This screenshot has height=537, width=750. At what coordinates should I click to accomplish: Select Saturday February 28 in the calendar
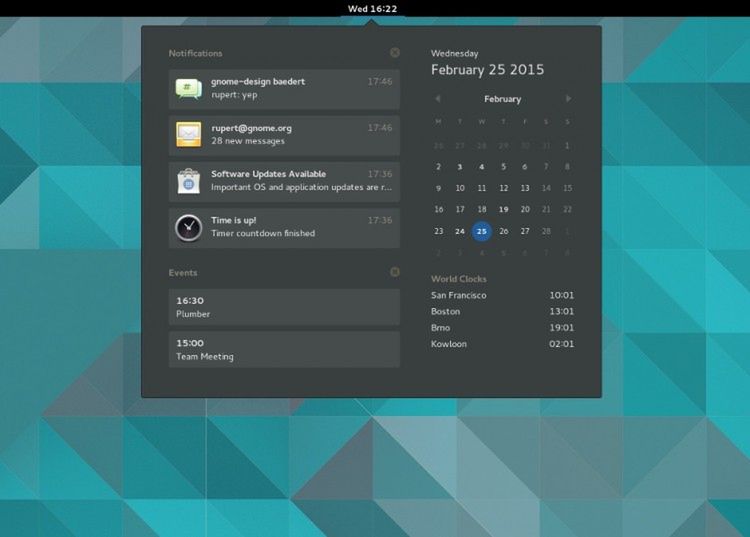pos(546,231)
